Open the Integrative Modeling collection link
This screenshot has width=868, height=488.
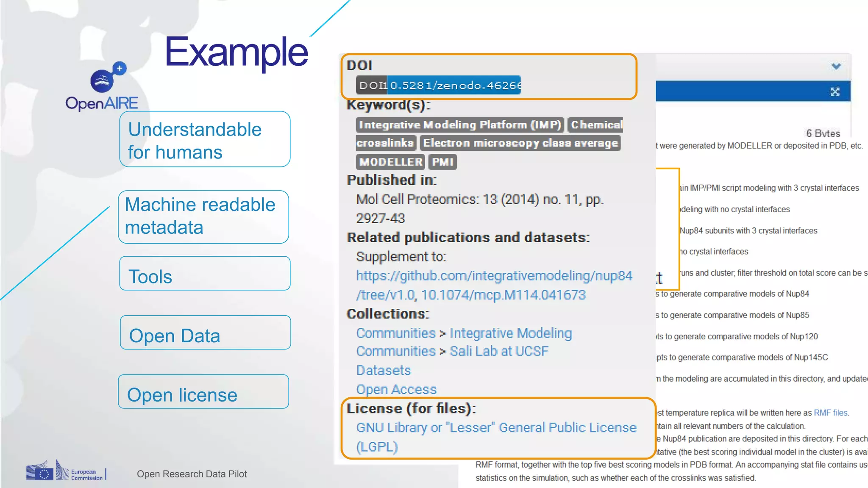511,333
